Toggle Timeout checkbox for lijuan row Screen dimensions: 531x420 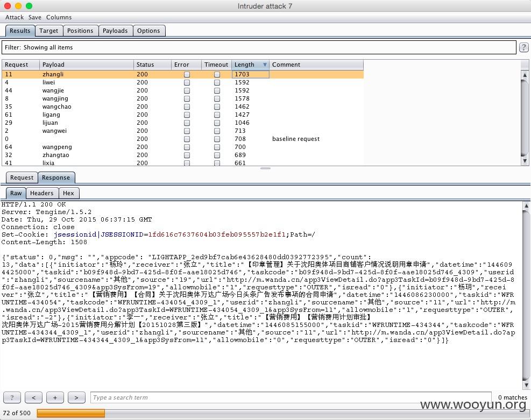217,123
